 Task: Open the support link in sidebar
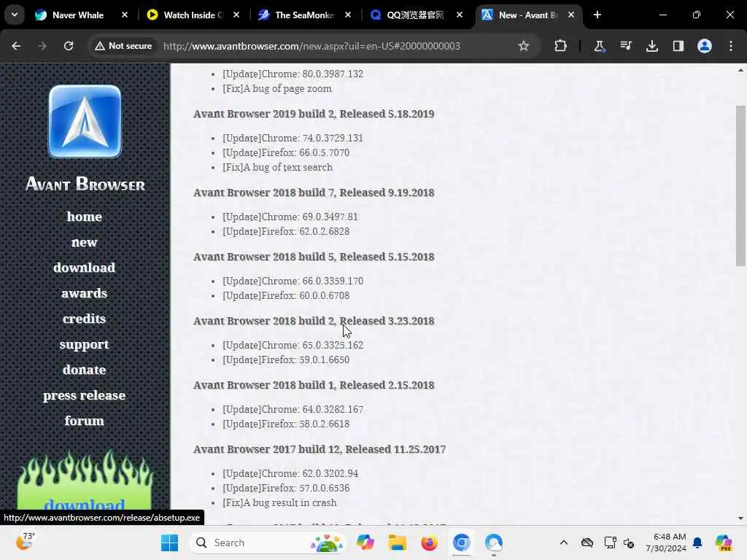tap(85, 344)
